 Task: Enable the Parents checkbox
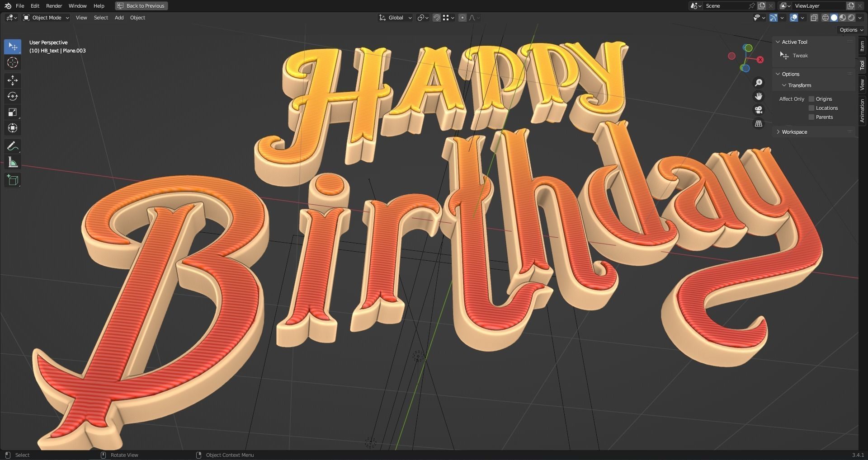tap(811, 117)
